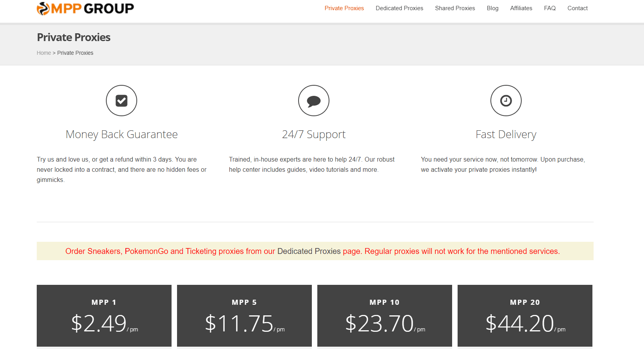Screen dimensions: 644x349
Task: Click the Private Proxies page title
Action: click(73, 37)
